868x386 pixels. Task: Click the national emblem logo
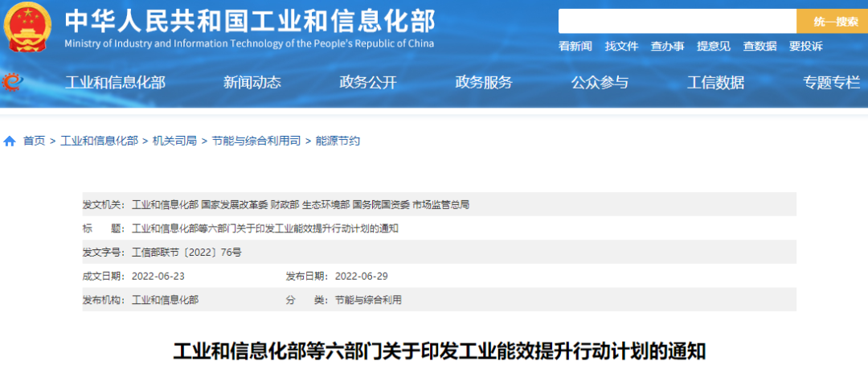coord(29,28)
